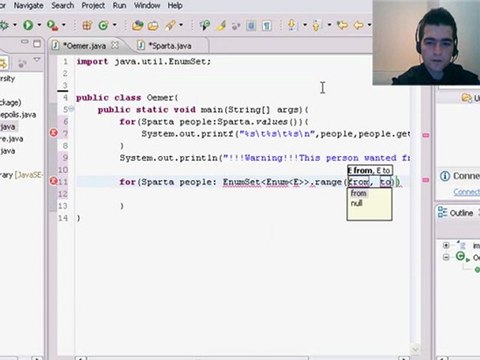Follow the blue Connect link
The image size is (480, 360).
pos(466,192)
